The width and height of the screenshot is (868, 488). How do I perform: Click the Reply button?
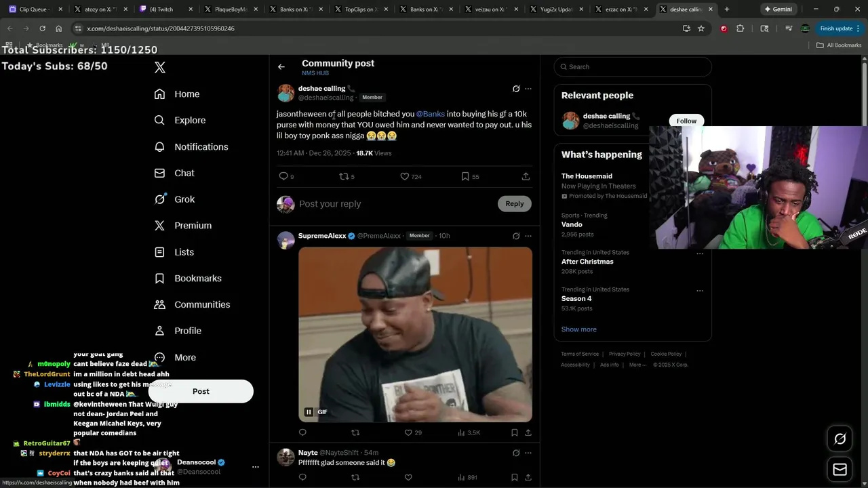click(515, 204)
